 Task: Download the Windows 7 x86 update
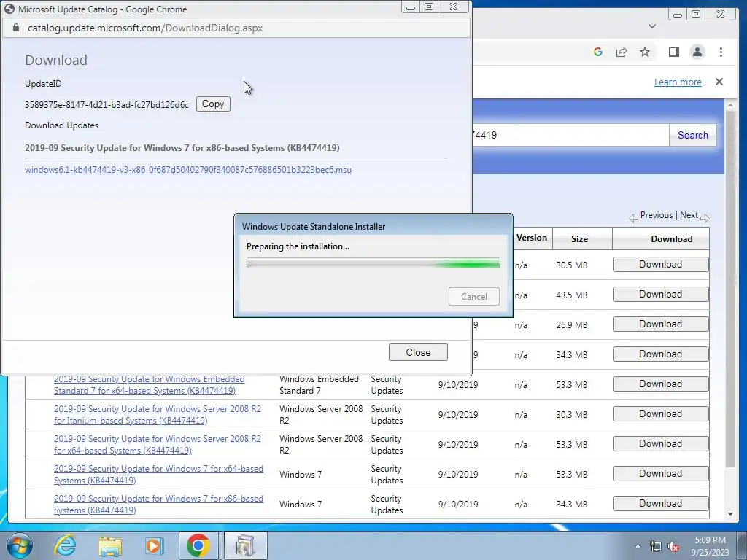660,504
